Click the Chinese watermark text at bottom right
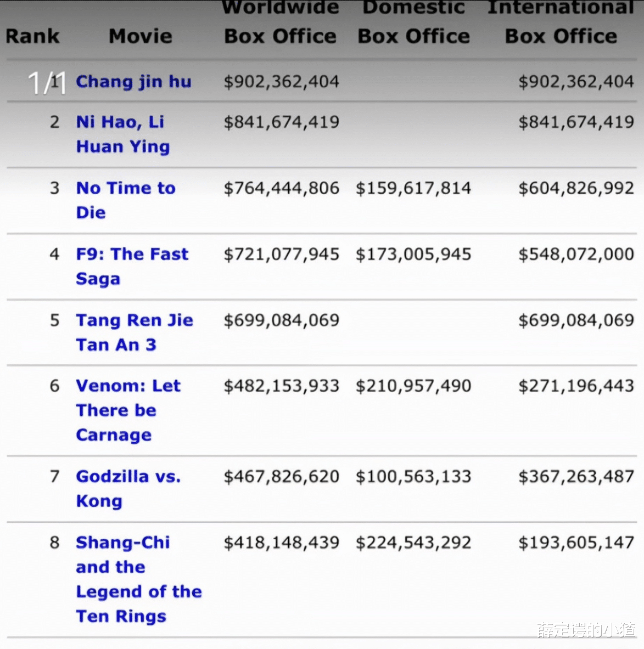The image size is (644, 649). click(x=586, y=630)
